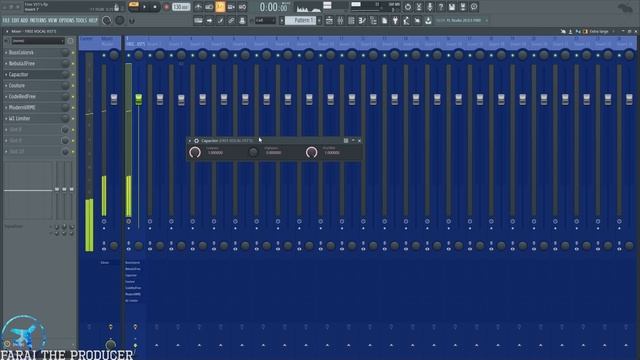The image size is (640, 360).
Task: Click the Master track volume fader
Action: [114, 99]
